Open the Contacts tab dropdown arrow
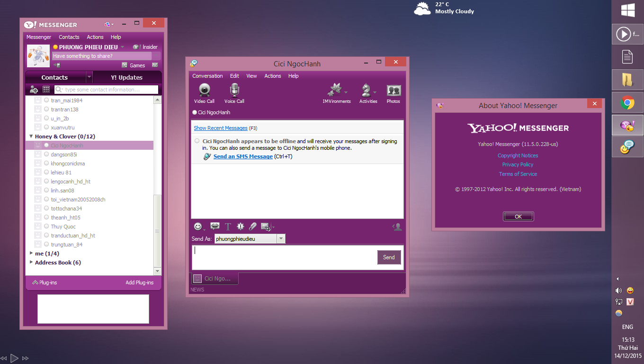The width and height of the screenshot is (644, 364). [89, 77]
